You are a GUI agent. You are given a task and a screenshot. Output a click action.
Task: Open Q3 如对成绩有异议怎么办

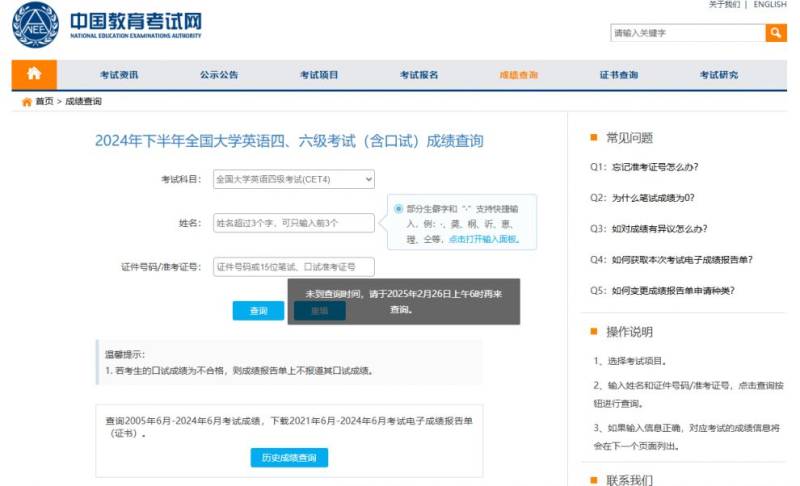[x=648, y=228]
